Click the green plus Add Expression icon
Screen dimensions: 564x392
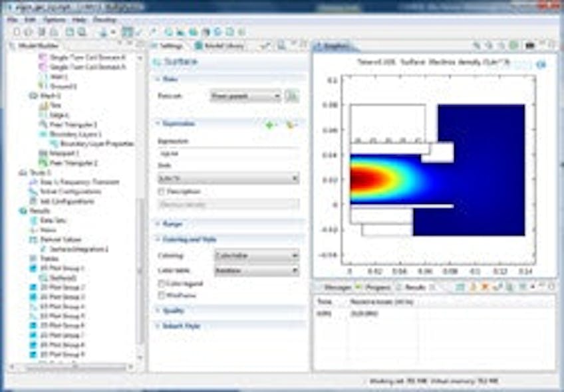click(x=269, y=125)
